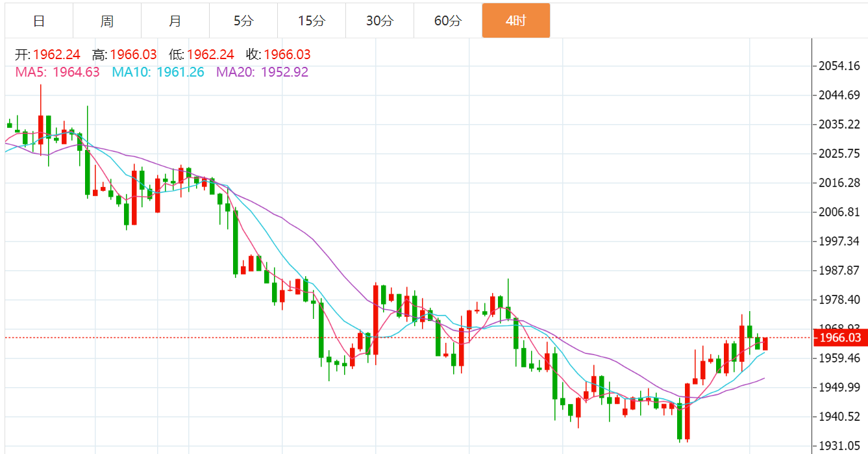Click the MA5: 1964.63 indicator label

[58, 72]
